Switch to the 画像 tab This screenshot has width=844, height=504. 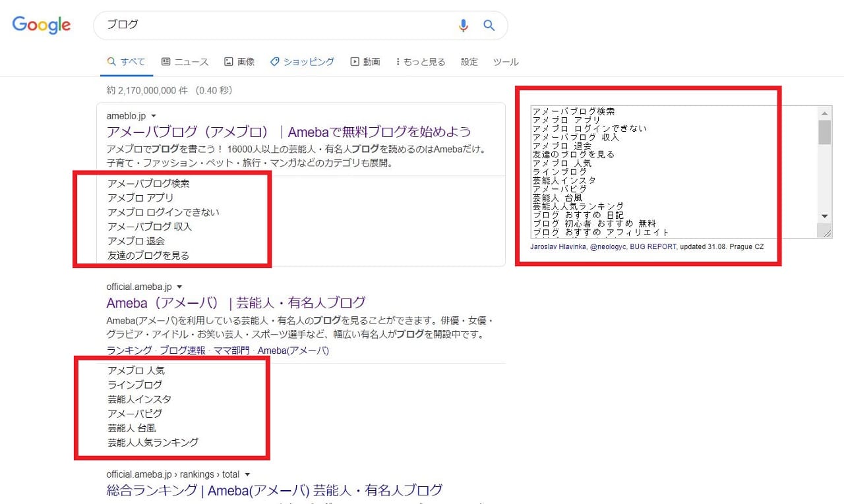239,62
